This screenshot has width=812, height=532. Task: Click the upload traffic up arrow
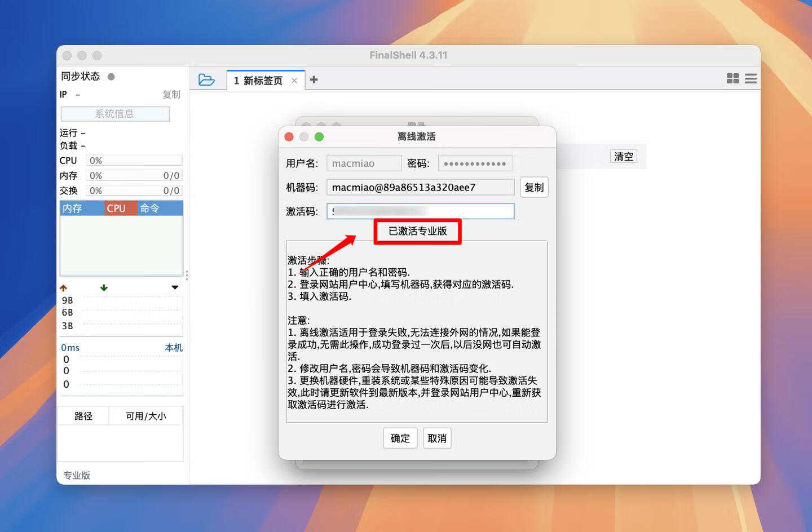[63, 288]
